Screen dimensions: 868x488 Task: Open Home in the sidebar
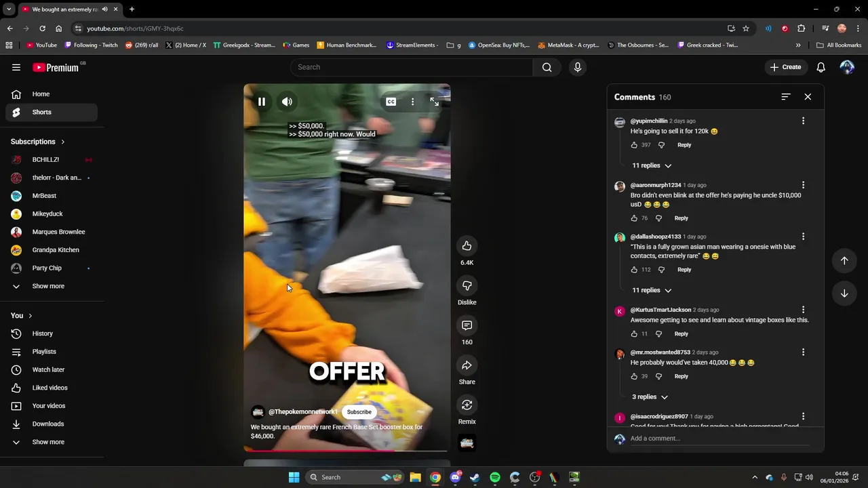click(x=52, y=94)
